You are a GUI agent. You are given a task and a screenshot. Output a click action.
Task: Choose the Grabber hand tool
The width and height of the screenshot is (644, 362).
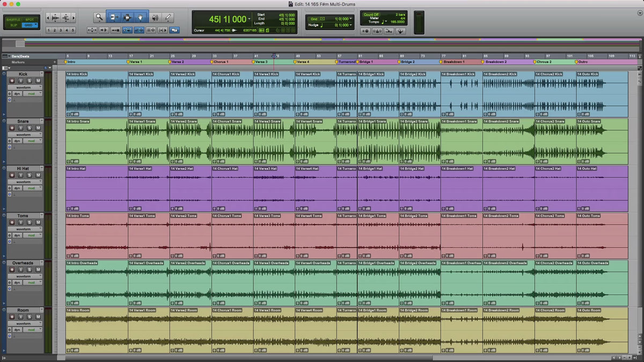141,18
